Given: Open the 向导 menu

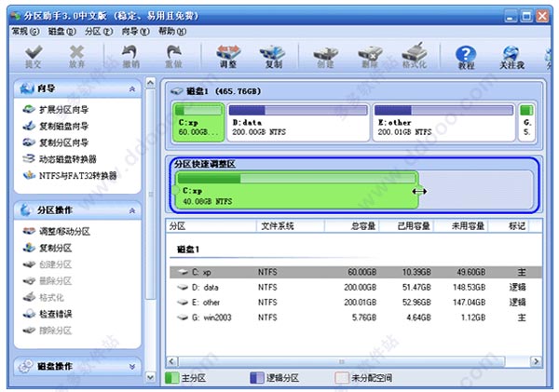Looking at the screenshot, I should (135, 32).
